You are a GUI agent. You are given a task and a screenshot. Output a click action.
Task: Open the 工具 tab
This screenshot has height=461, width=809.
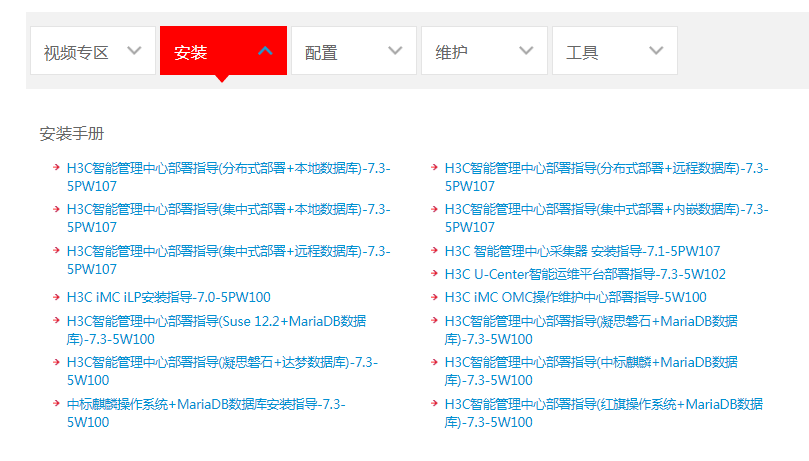[x=615, y=51]
